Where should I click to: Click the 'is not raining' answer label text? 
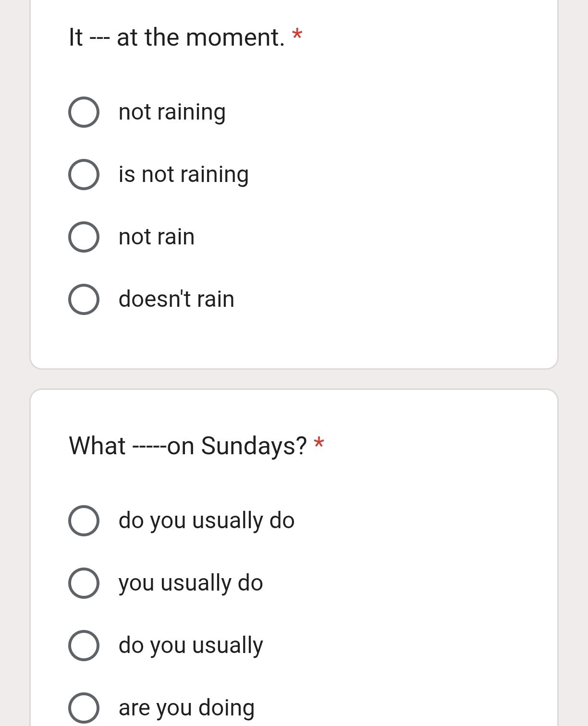[x=184, y=175]
